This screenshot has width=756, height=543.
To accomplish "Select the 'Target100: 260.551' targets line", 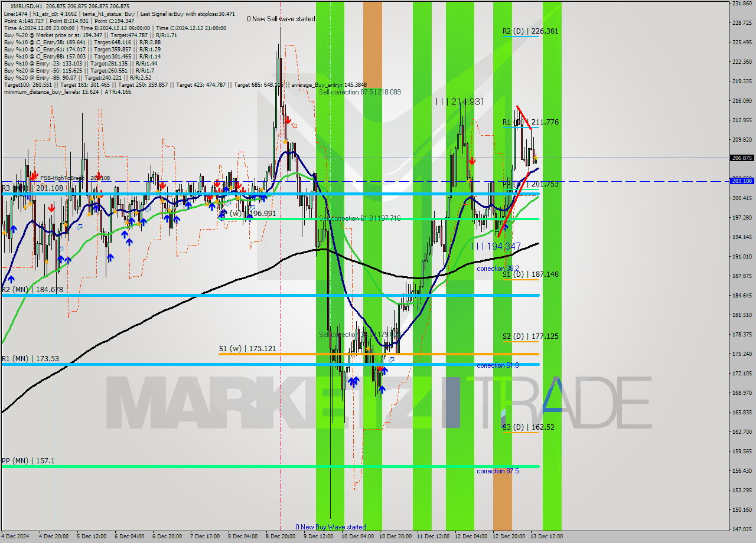I will (185, 84).
